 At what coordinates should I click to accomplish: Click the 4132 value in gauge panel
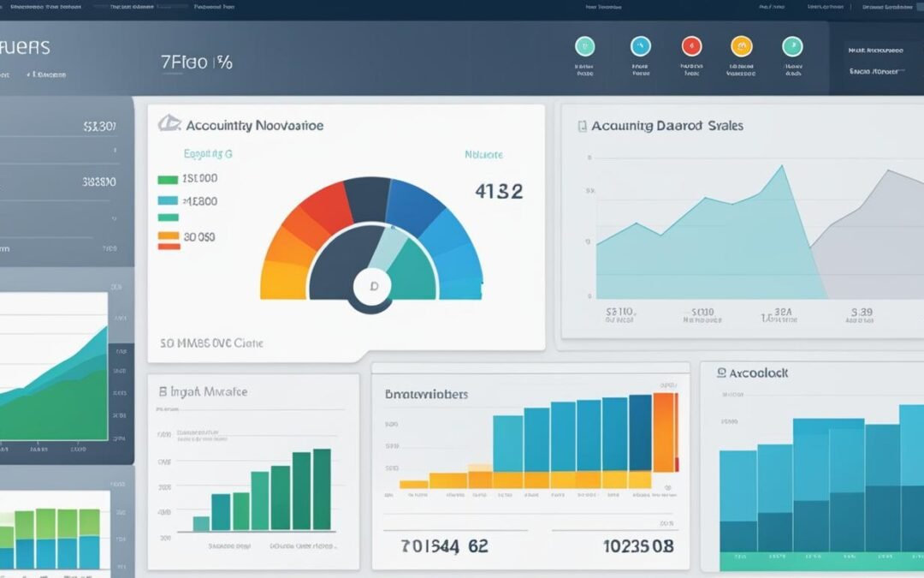[x=498, y=190]
